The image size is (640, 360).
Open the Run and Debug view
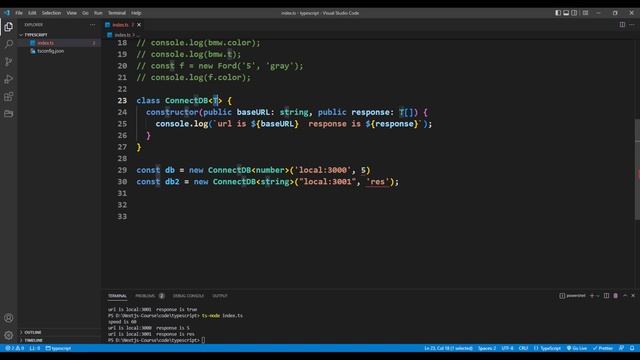[9, 79]
